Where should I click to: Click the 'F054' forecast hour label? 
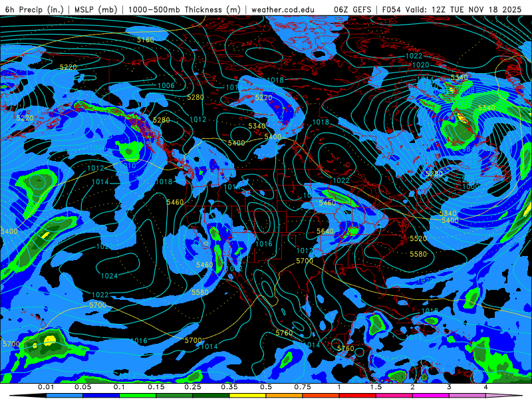392,9
